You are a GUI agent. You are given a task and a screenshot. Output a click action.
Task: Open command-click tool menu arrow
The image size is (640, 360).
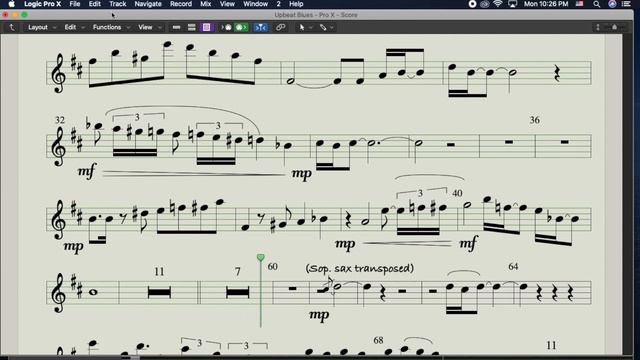[332, 27]
